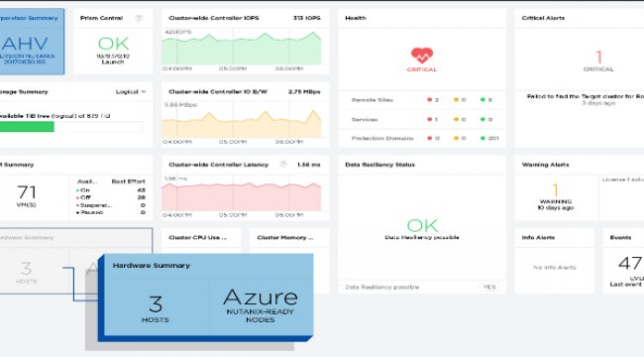Click the green dot for Protection Domains
This screenshot has height=357, width=644.
tap(483, 138)
